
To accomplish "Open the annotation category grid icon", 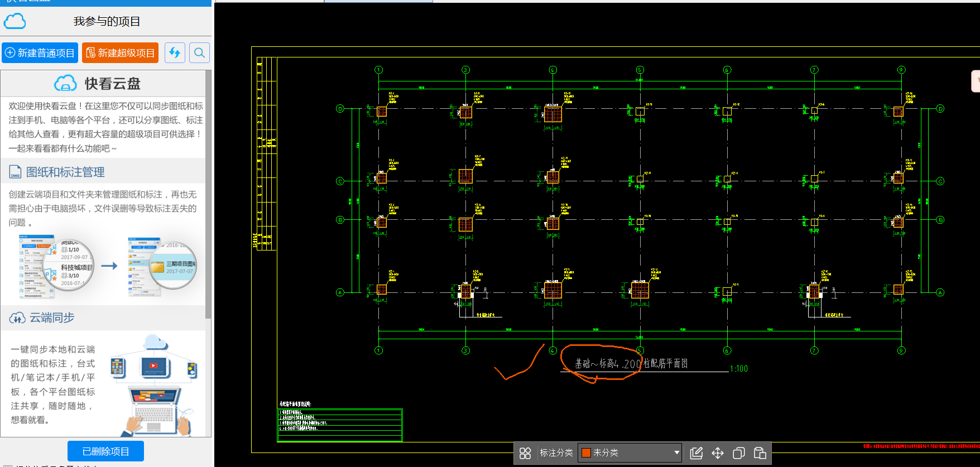I will pos(525,453).
